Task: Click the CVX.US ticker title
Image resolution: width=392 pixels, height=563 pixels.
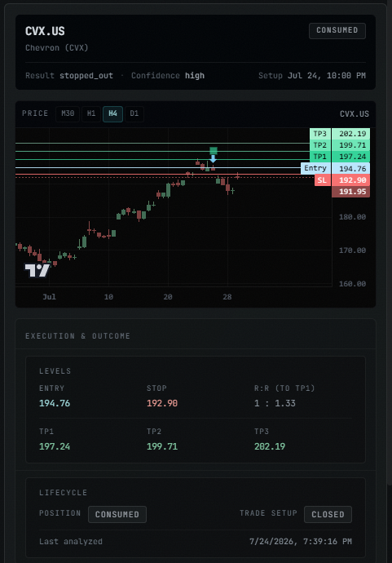Action: tap(45, 31)
